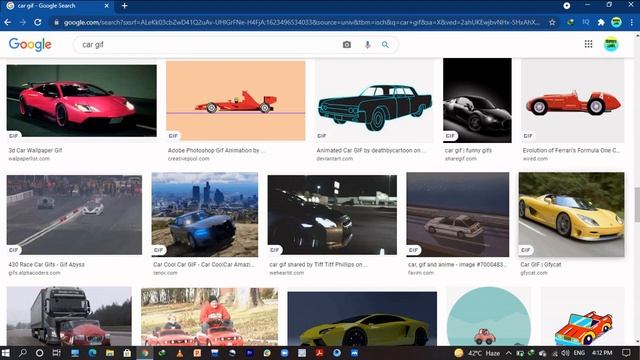Screen dimensions: 640x360
Task: Open the notification center
Action: tap(626, 353)
